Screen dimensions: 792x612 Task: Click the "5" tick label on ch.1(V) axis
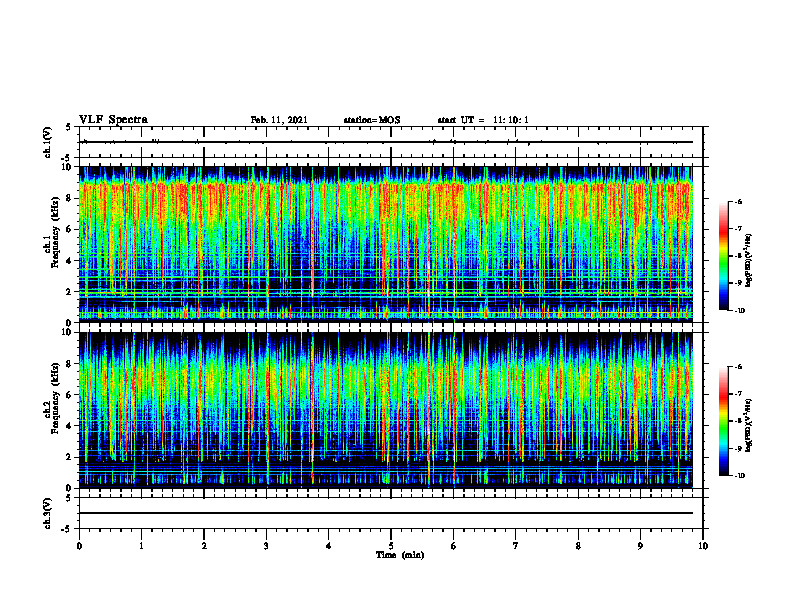click(x=70, y=127)
